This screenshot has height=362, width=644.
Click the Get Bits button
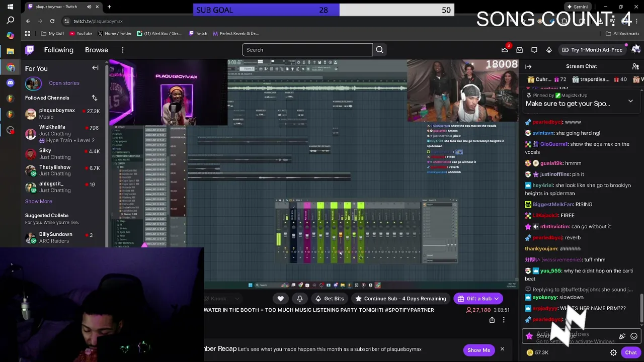[329, 299]
